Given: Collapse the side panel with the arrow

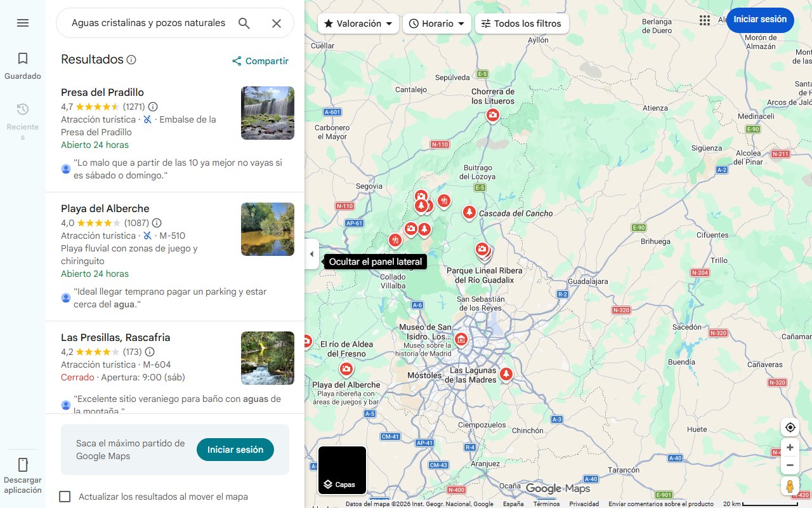Looking at the screenshot, I should pyautogui.click(x=311, y=253).
